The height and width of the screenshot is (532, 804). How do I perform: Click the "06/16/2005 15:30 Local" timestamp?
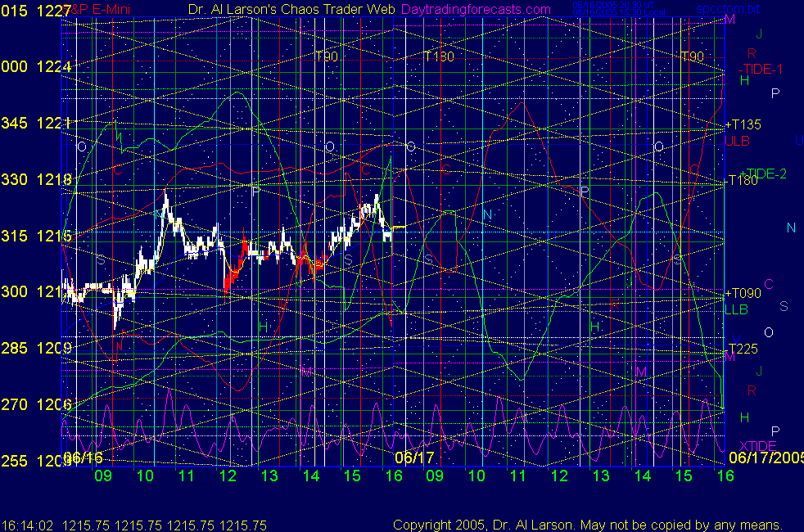(619, 12)
